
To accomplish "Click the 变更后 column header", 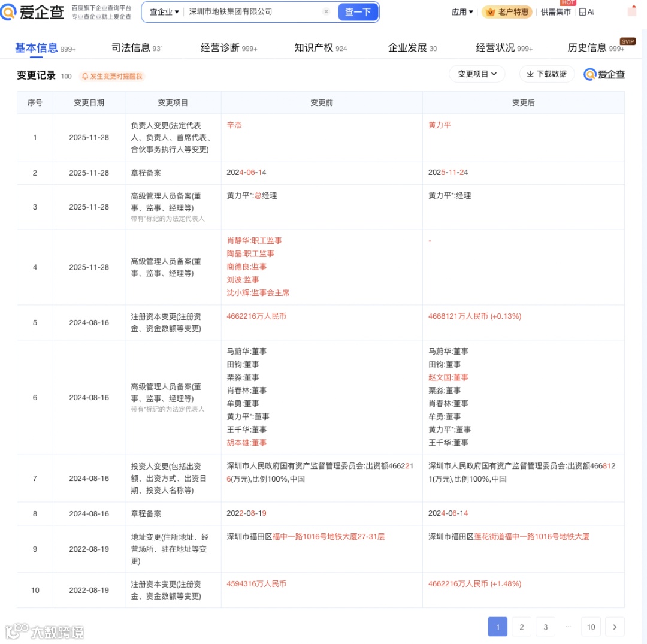I will coord(523,102).
